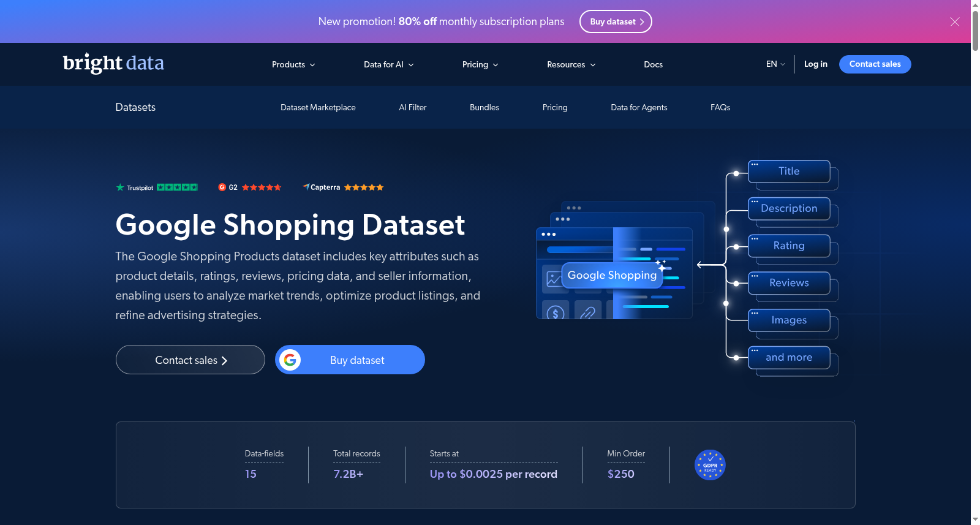
Task: Click the Capterra rating badge
Action: coord(343,187)
